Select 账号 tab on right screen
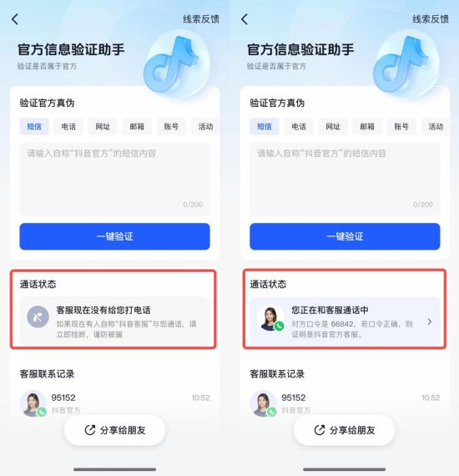The height and width of the screenshot is (476, 459). (x=401, y=126)
